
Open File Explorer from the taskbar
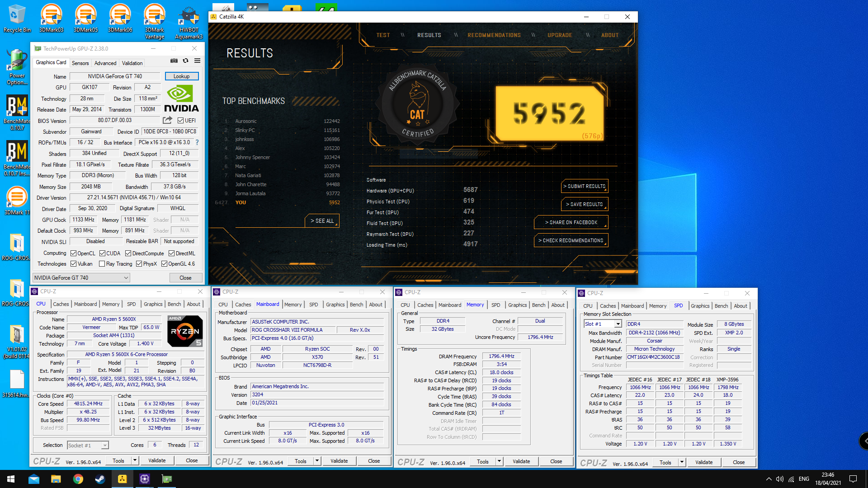click(x=56, y=479)
